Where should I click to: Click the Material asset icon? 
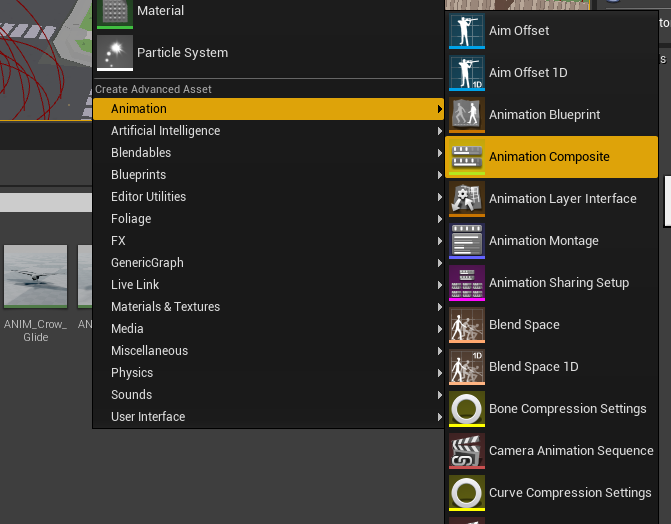115,14
